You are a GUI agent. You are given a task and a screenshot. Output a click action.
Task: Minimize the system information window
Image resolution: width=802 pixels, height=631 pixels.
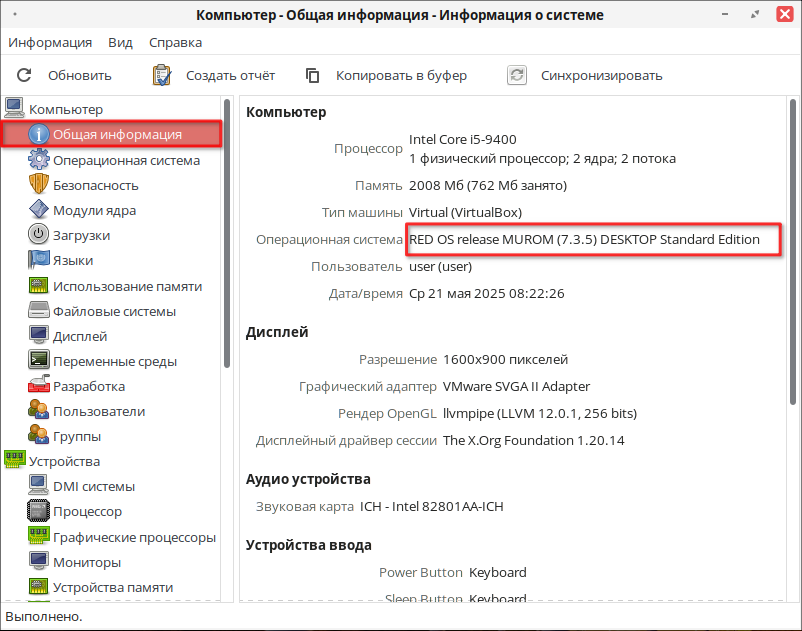(725, 14)
